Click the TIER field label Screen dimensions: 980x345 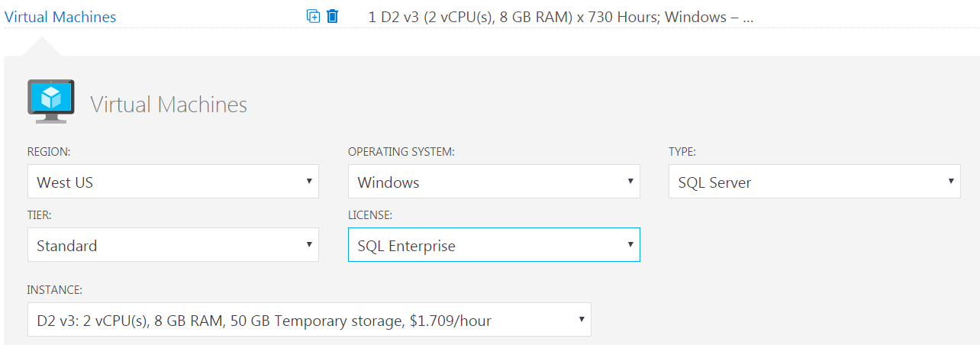[39, 215]
